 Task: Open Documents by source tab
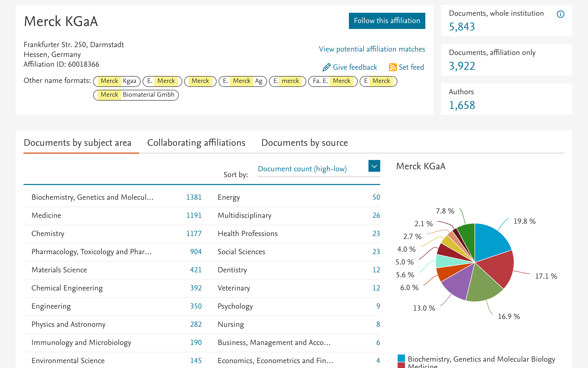(305, 143)
